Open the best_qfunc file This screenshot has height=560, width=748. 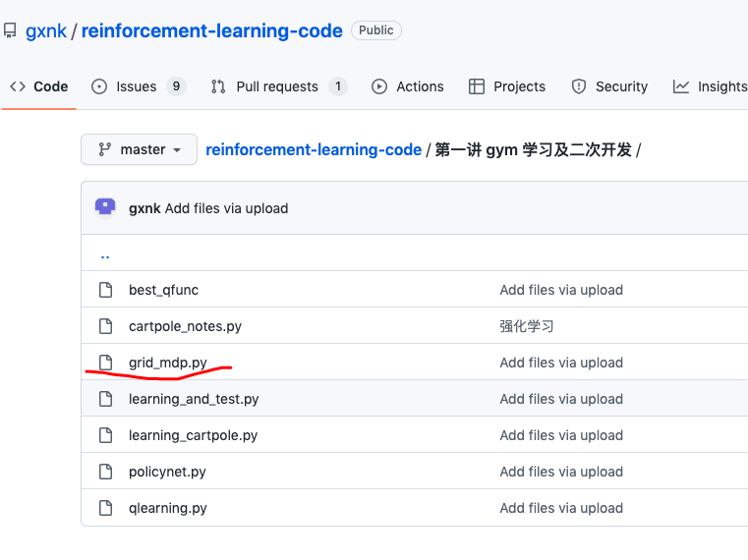[x=163, y=290]
